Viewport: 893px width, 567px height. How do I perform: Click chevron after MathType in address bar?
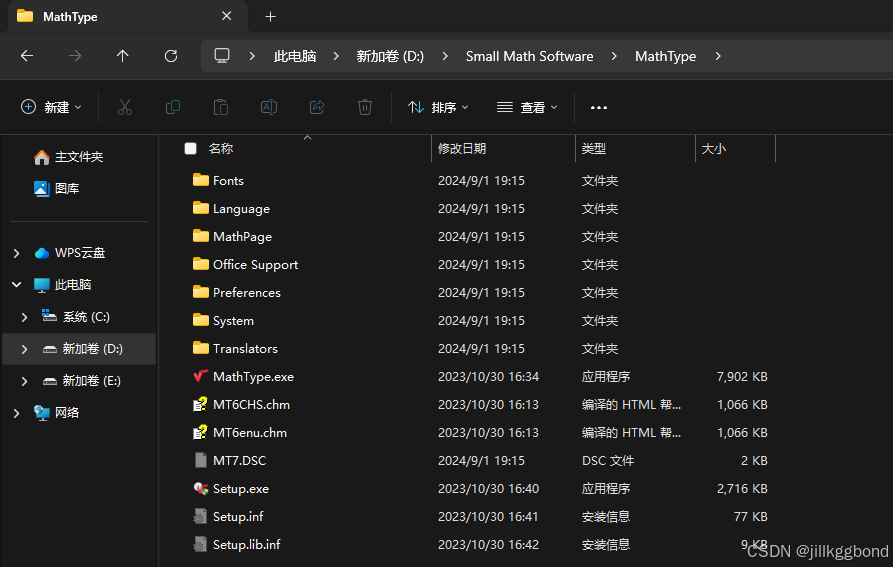[718, 56]
